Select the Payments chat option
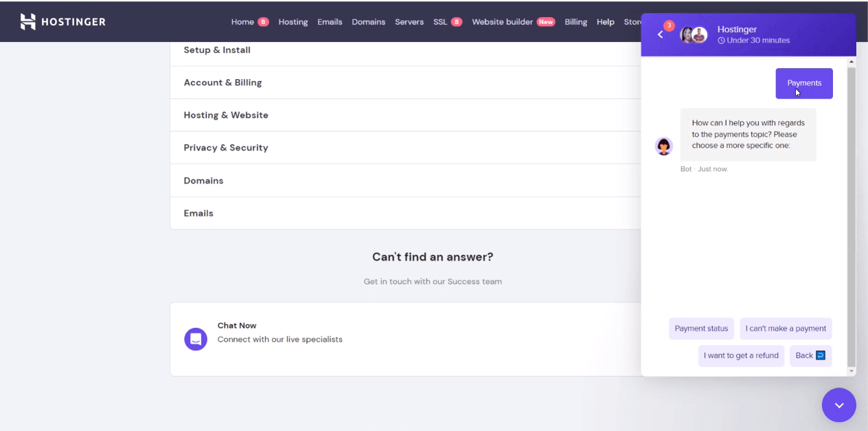Image resolution: width=868 pixels, height=431 pixels. pos(803,82)
